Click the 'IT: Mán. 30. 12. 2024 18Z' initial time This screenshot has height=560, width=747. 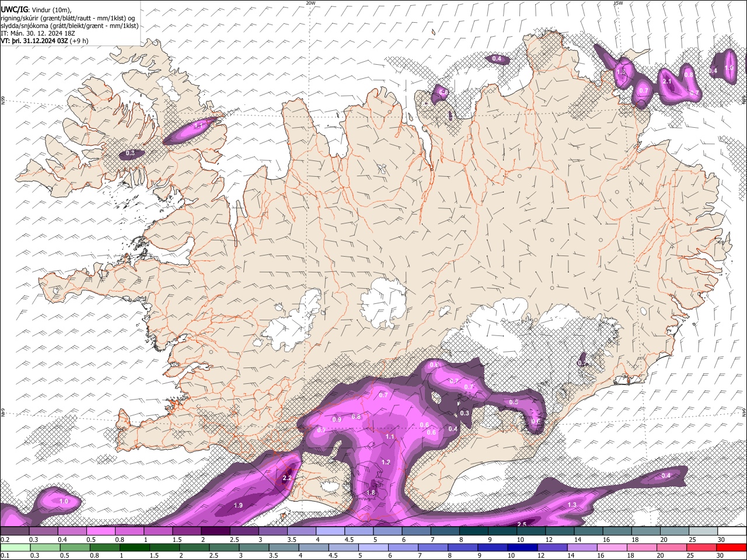coord(37,33)
